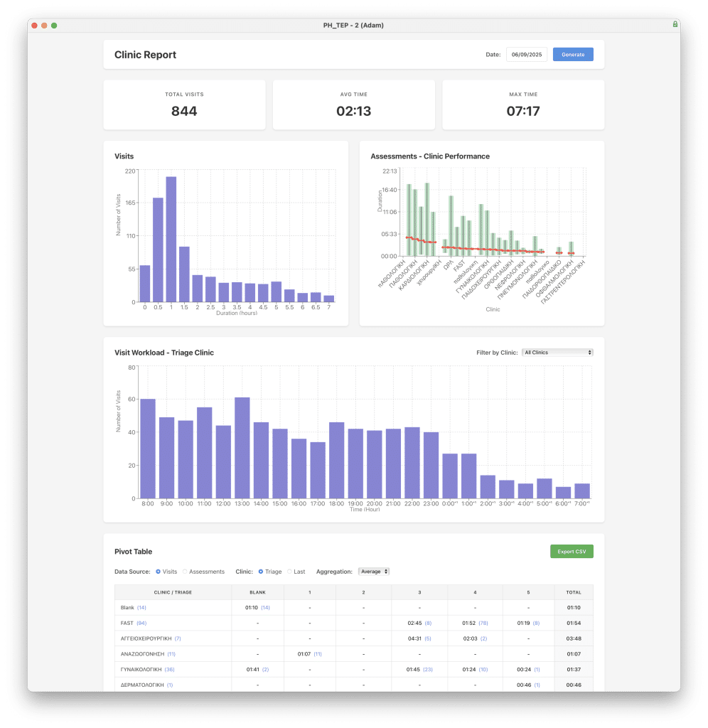
Task: Click the (23) count in ΓΥΝΑΙΚΟΛΟΓΙΚΗ row
Action: pyautogui.click(x=428, y=670)
